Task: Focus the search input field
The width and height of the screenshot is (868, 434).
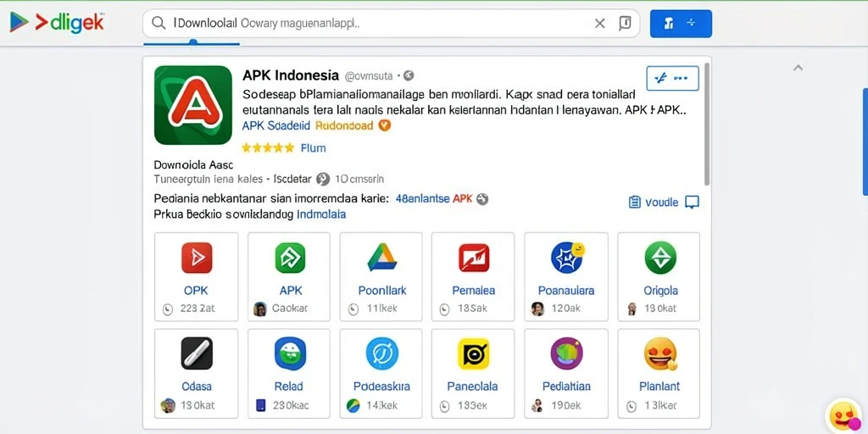Action: tap(391, 23)
